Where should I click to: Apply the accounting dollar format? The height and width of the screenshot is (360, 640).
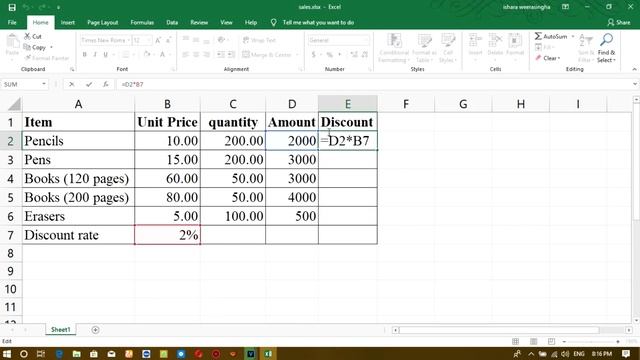click(x=313, y=54)
